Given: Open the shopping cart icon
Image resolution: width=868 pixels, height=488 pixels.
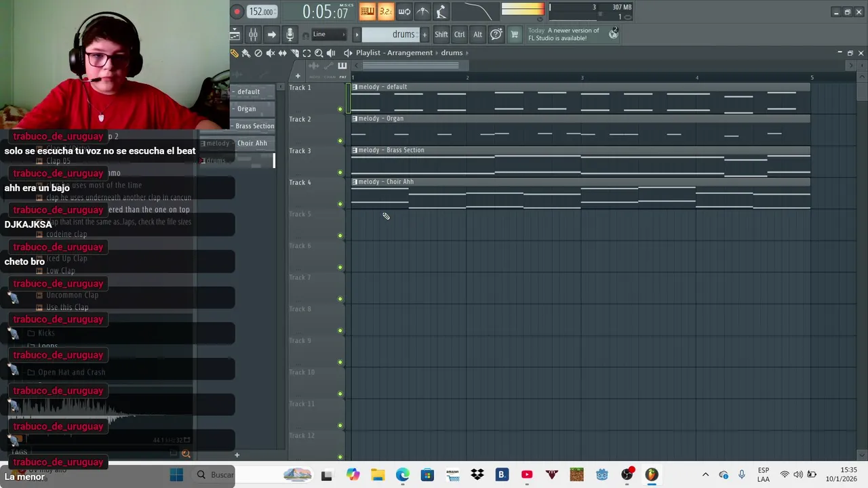Looking at the screenshot, I should 514,35.
